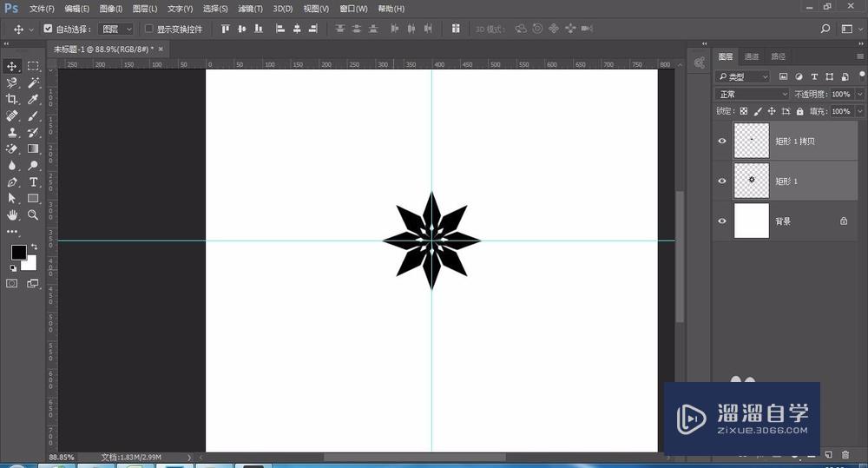Image resolution: width=868 pixels, height=468 pixels.
Task: Open the 类型 layer filter dropdown
Action: (743, 76)
